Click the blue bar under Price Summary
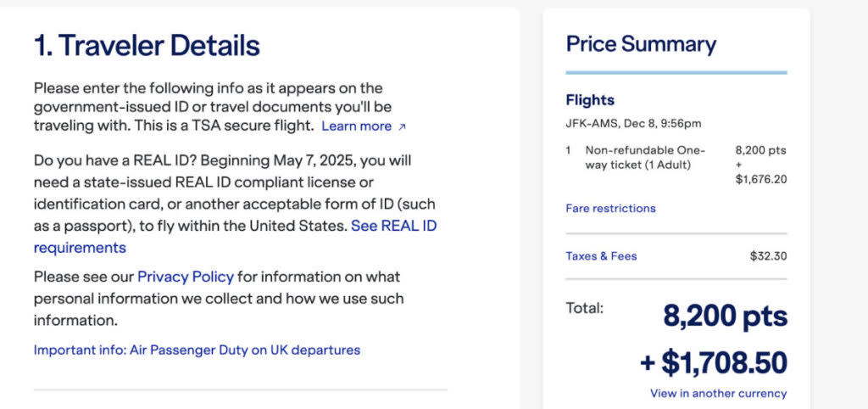Screen dimensions: 868x409 (x=676, y=73)
